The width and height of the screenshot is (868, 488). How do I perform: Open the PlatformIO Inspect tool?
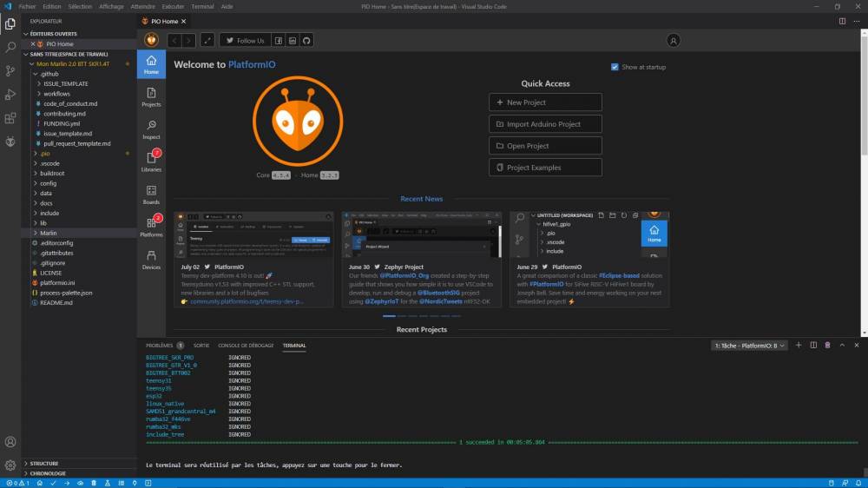pyautogui.click(x=151, y=129)
